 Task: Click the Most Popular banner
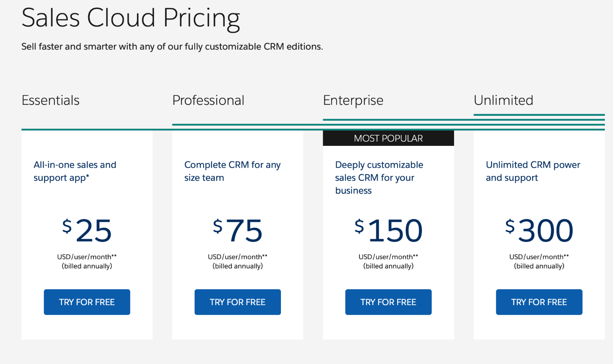pyautogui.click(x=388, y=138)
